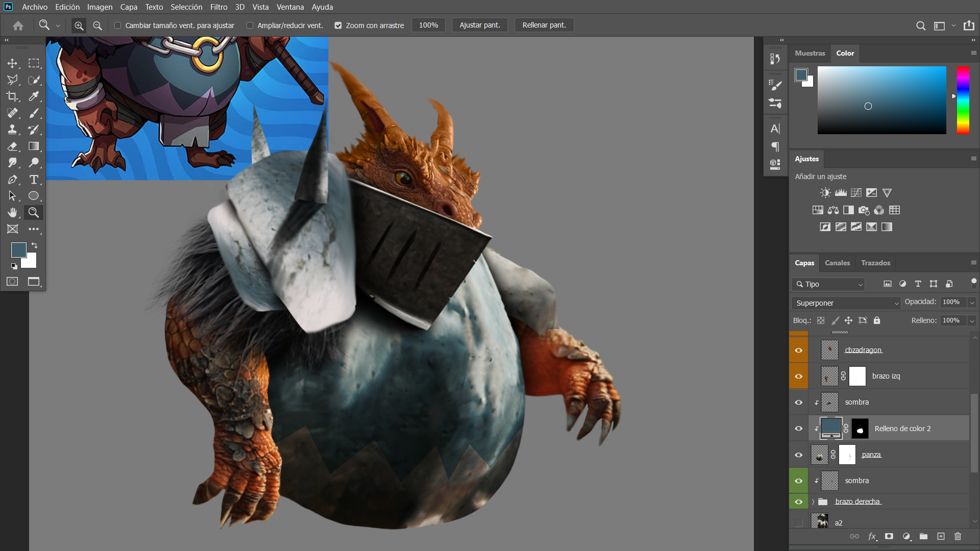The width and height of the screenshot is (980, 551).
Task: Select the Clone Stamp tool
Action: [12, 130]
